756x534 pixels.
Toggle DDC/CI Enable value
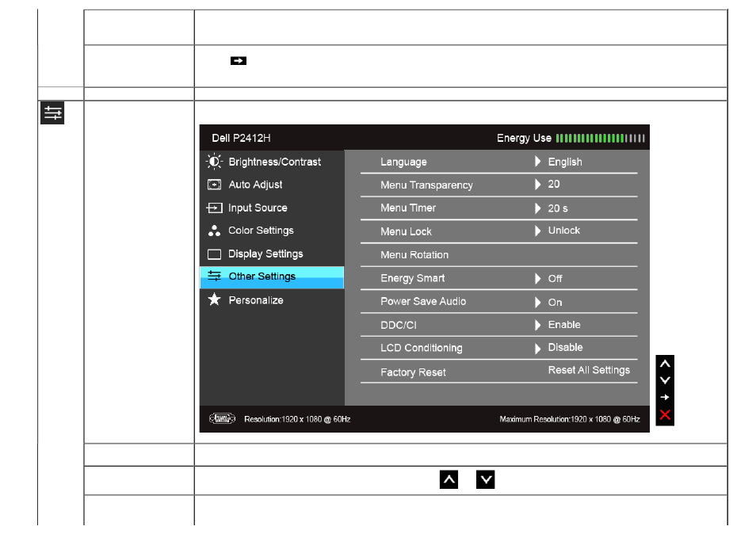564,325
